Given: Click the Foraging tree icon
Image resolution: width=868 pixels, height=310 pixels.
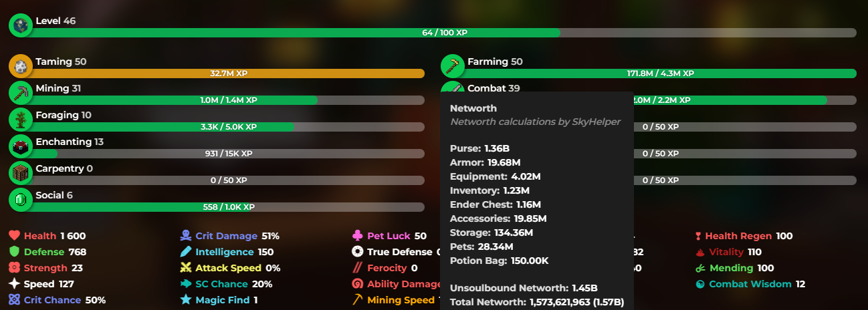Looking at the screenshot, I should tap(21, 120).
